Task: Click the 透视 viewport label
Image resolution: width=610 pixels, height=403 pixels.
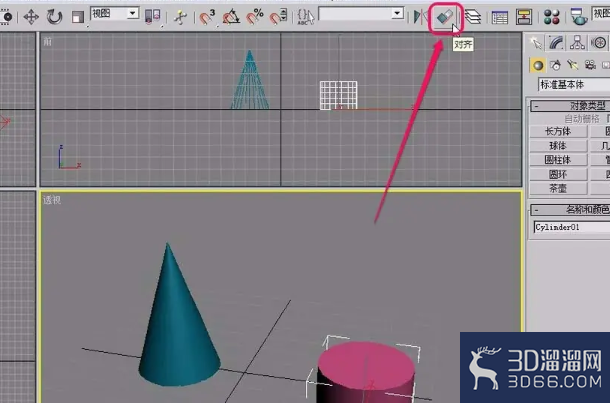Action: (x=52, y=200)
